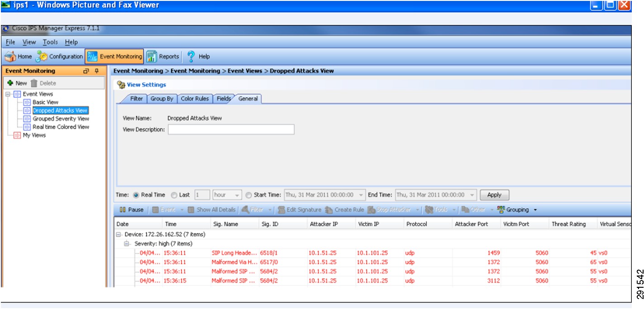This screenshot has height=309, width=644.
Task: Open the Help menu
Action: 71,42
